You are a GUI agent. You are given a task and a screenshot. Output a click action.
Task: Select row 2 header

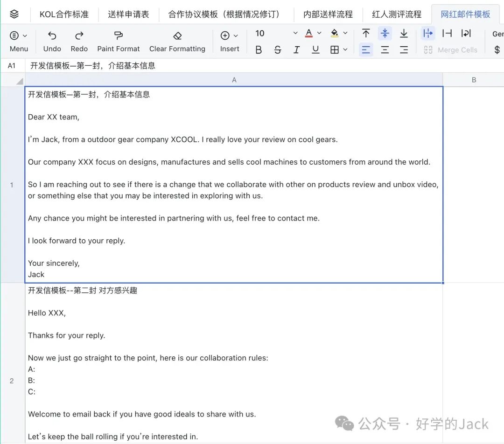click(x=12, y=381)
